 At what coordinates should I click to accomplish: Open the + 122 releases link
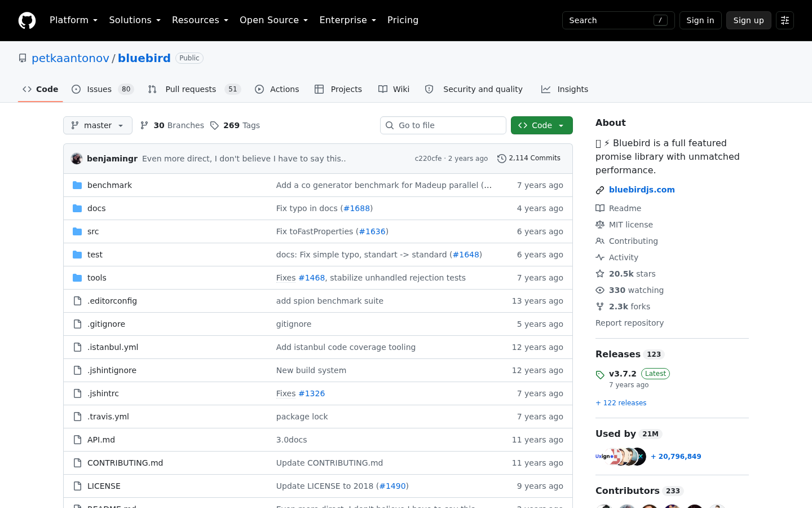pos(621,403)
